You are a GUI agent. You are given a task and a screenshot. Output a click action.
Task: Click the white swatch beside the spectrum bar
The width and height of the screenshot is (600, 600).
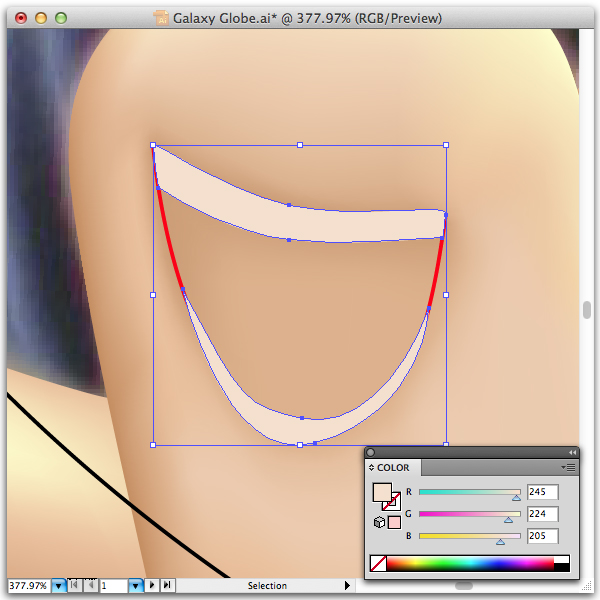[x=562, y=559]
